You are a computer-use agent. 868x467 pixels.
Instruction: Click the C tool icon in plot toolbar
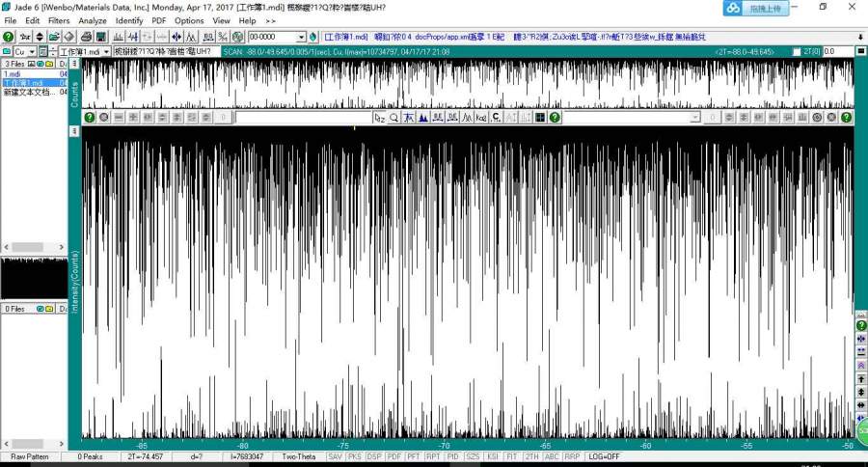click(x=496, y=118)
